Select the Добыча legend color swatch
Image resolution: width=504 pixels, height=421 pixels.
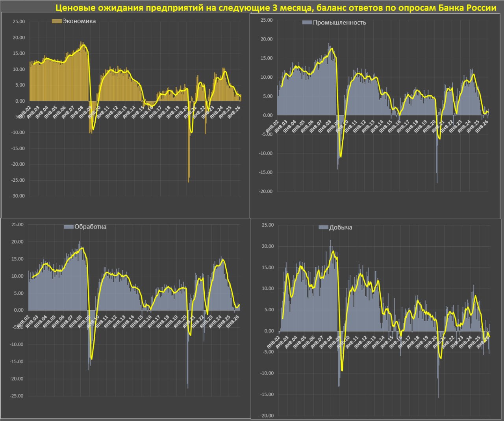323,228
